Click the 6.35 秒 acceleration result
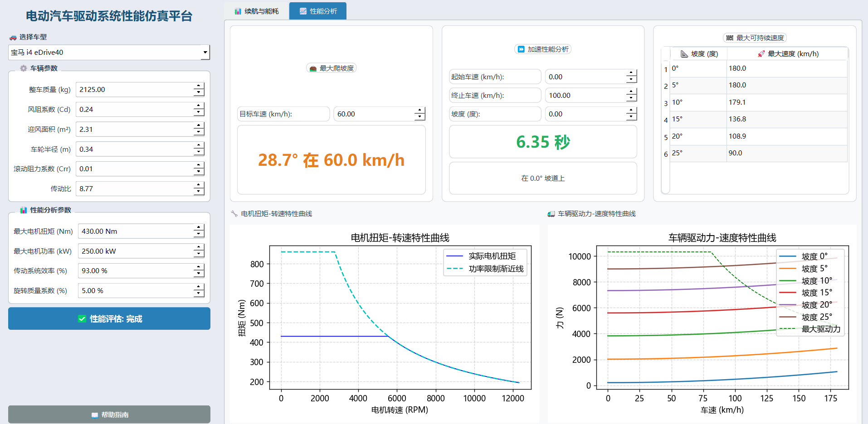Image resolution: width=868 pixels, height=424 pixels. 543,142
